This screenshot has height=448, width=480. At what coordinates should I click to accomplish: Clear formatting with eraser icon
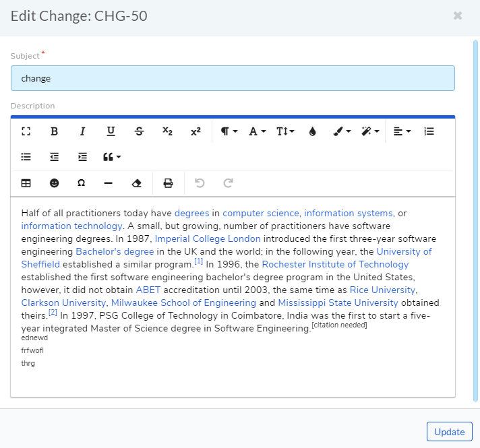pyautogui.click(x=137, y=183)
